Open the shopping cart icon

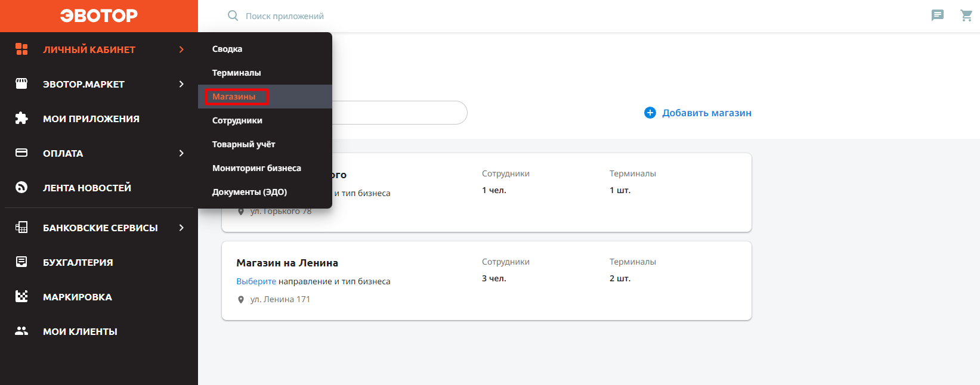pyautogui.click(x=966, y=15)
